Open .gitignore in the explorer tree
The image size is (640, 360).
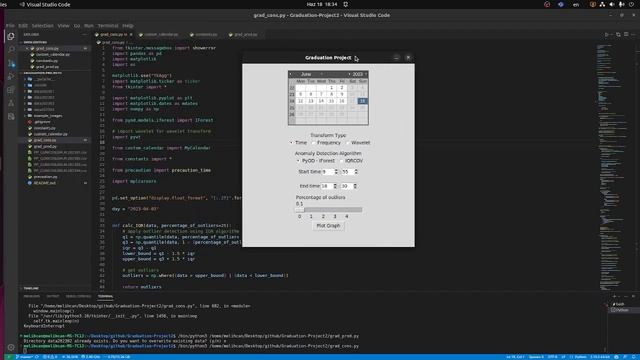tap(42, 122)
